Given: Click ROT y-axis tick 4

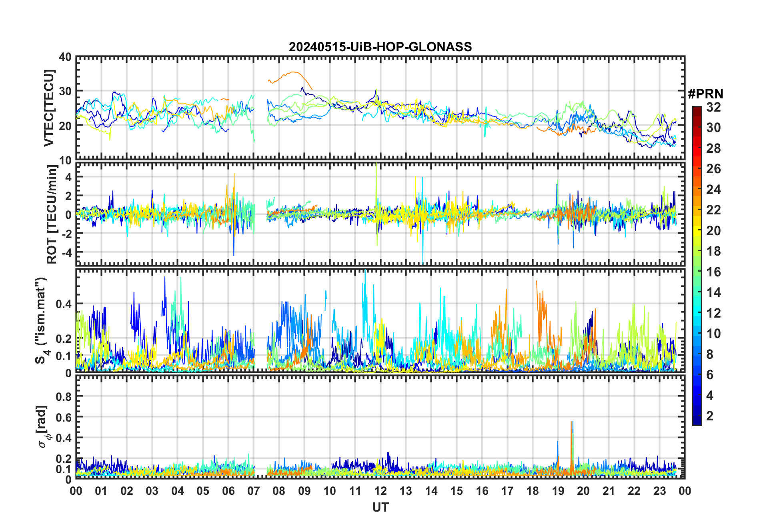Looking at the screenshot, I should tap(69, 176).
